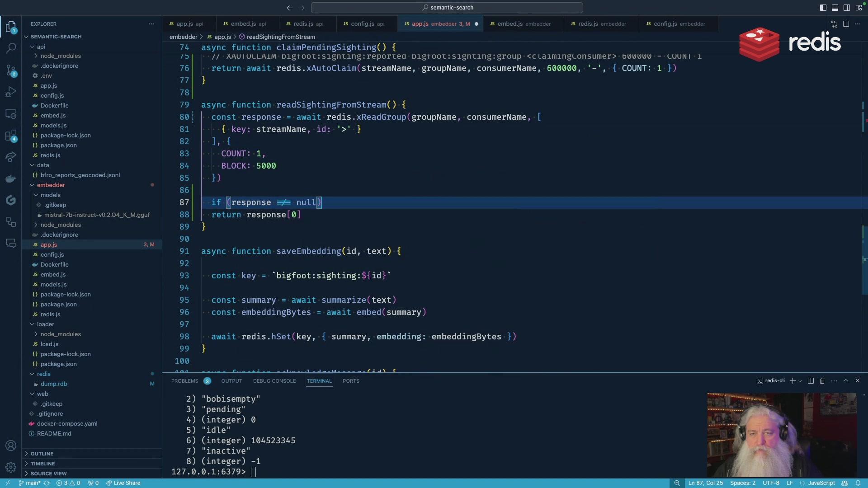Kill the terminal with trash icon

coord(822,381)
